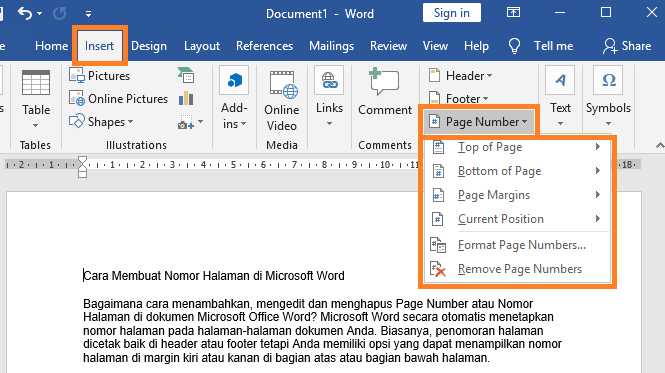Image resolution: width=665 pixels, height=373 pixels.
Task: Expand the Table dropdown arrow
Action: (36, 125)
